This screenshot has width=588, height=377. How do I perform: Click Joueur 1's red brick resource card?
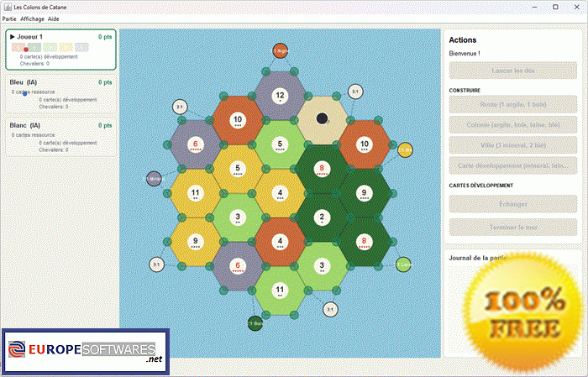coord(18,47)
